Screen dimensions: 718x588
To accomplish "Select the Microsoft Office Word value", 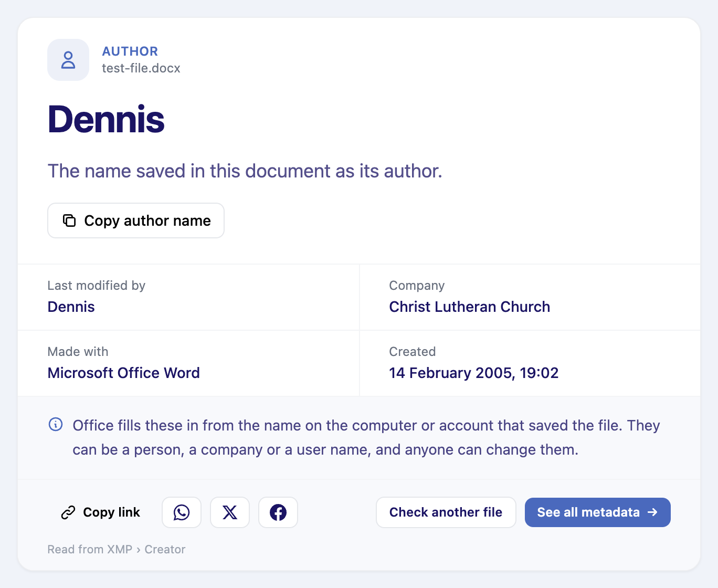I will (x=124, y=373).
